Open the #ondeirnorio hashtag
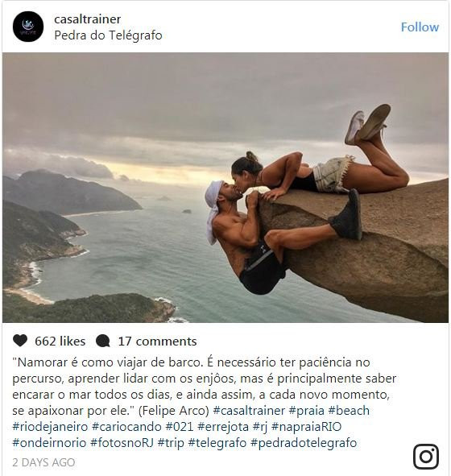Image resolution: width=451 pixels, height=476 pixels. coord(49,443)
